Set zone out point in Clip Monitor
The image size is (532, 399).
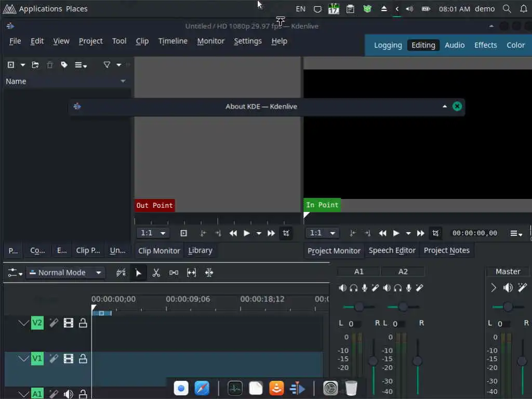218,233
